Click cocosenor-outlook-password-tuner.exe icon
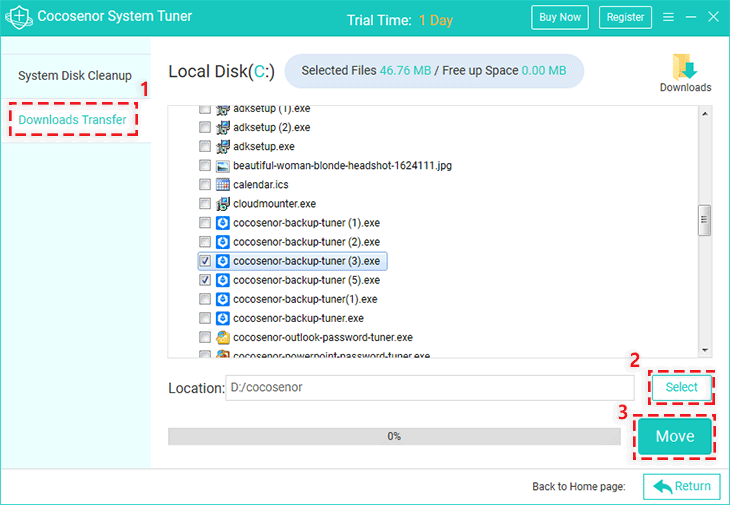Image resolution: width=730 pixels, height=505 pixels. click(223, 337)
